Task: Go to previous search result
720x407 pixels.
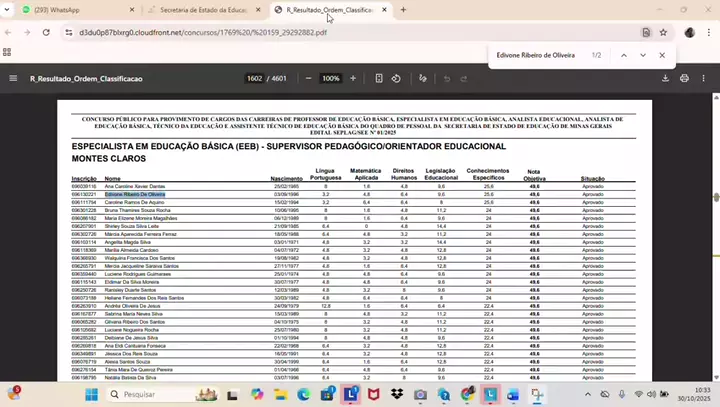Action: point(624,55)
